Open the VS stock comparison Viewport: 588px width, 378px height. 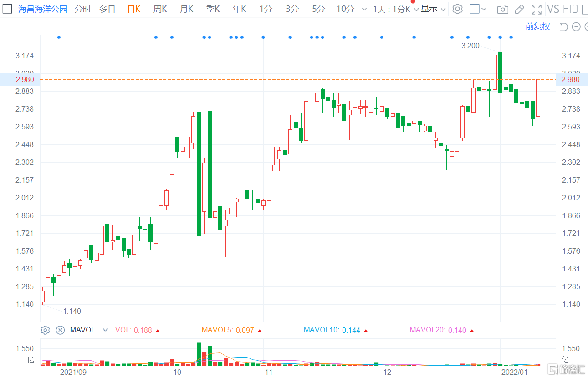pos(553,9)
